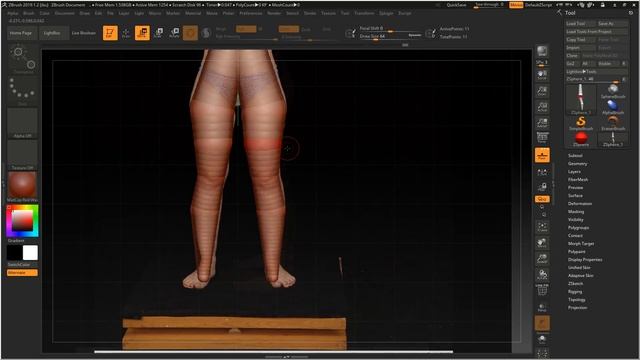Expand the Polygroups section
This screenshot has height=360, width=640.
[x=578, y=228]
